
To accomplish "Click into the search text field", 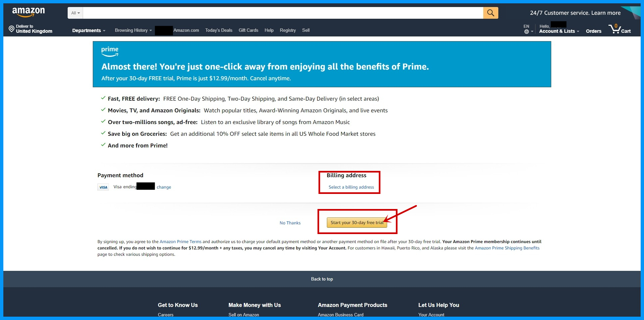I will click(x=283, y=13).
